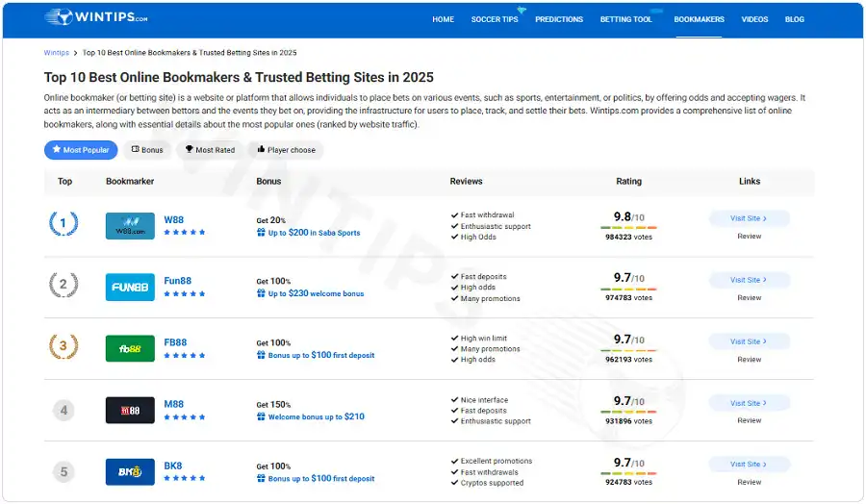Click the rank 4 circle badge
The image size is (866, 504).
64,410
